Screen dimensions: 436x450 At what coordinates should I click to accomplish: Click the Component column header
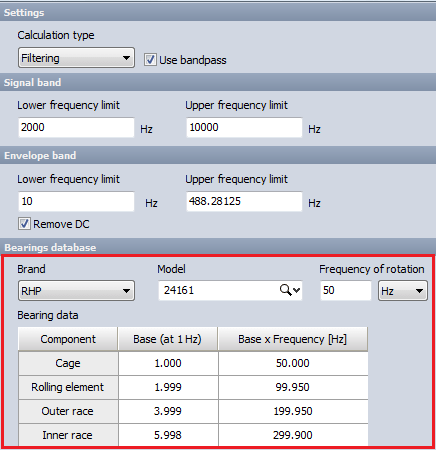click(x=68, y=339)
